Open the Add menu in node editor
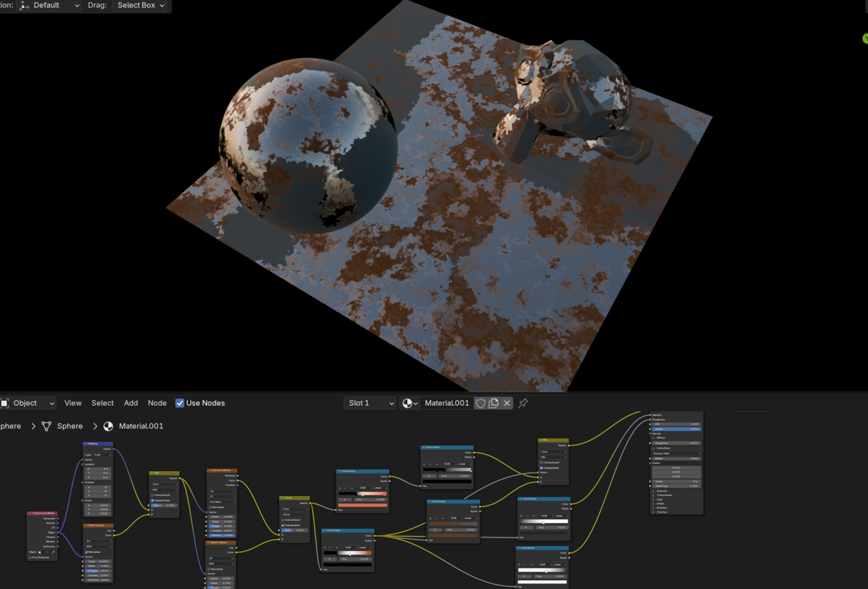 point(131,403)
